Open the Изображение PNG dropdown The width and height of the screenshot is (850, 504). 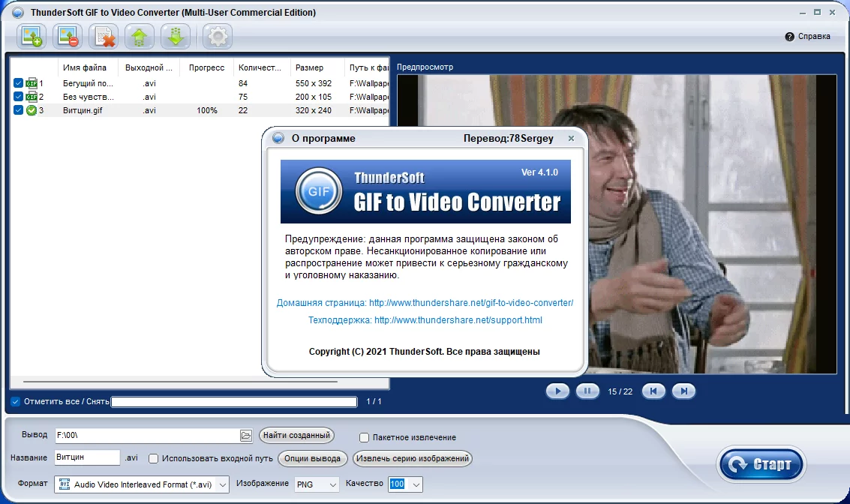(x=333, y=484)
